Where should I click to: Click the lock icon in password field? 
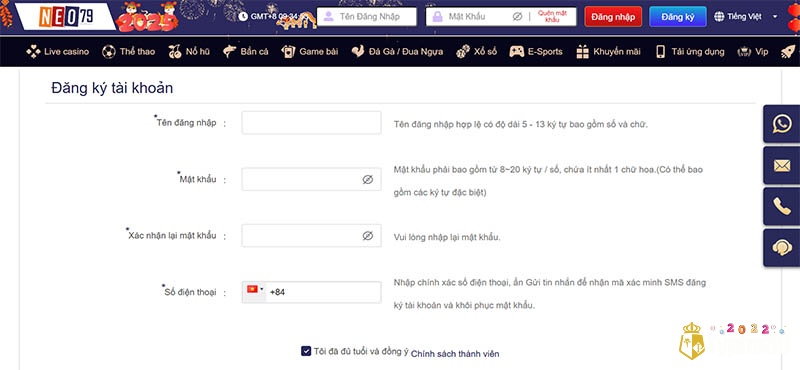pyautogui.click(x=437, y=16)
